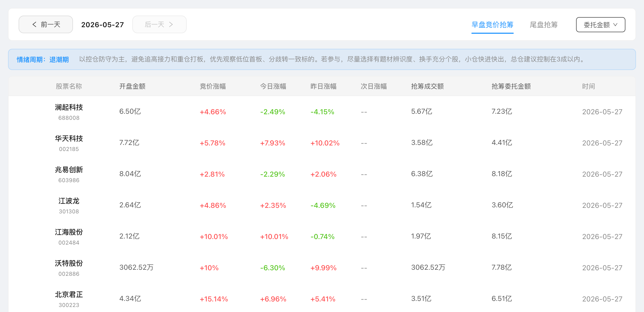Click 江波龙 order amount 3.60亿
The image size is (644, 312).
pyautogui.click(x=502, y=205)
